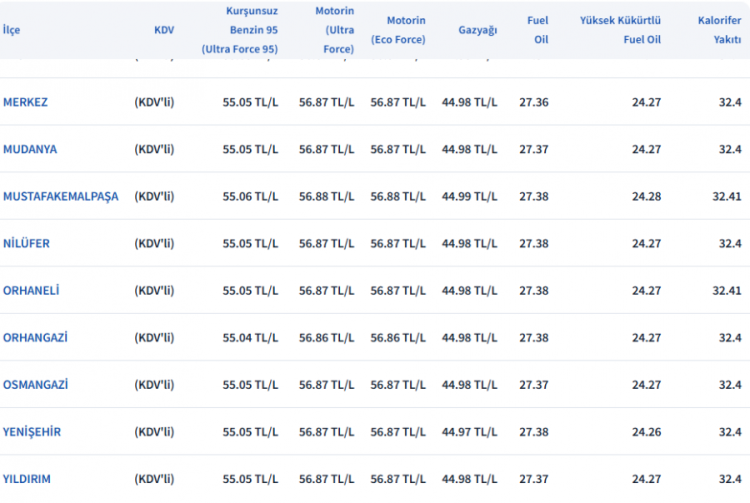The width and height of the screenshot is (750, 503).
Task: Click the 44.97 TL/L Gazyağı price cell
Action: (469, 431)
